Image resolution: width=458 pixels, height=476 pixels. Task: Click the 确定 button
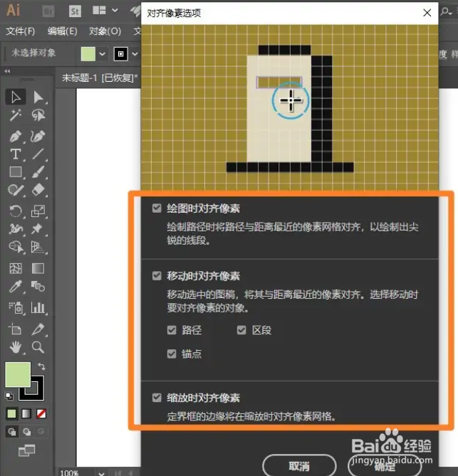385,465
